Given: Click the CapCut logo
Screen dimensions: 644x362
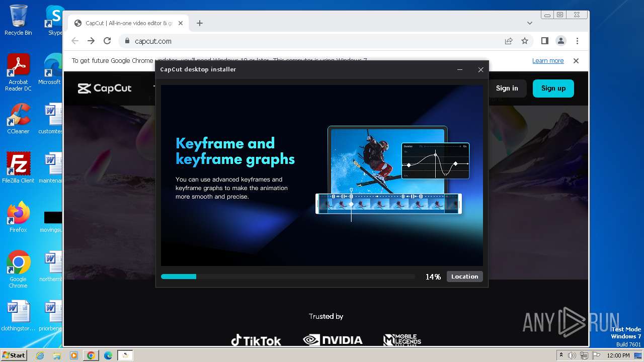Looking at the screenshot, I should pyautogui.click(x=105, y=88).
